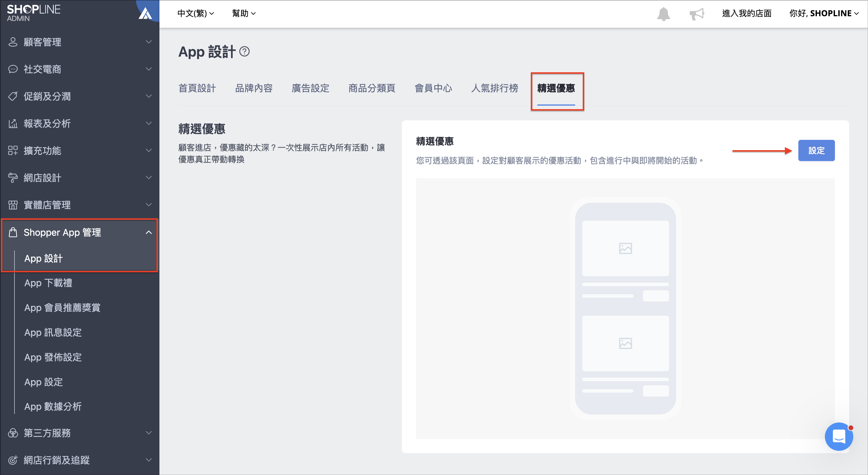868x475 pixels.
Task: Select App 設計 in the sidebar
Action: tap(43, 258)
